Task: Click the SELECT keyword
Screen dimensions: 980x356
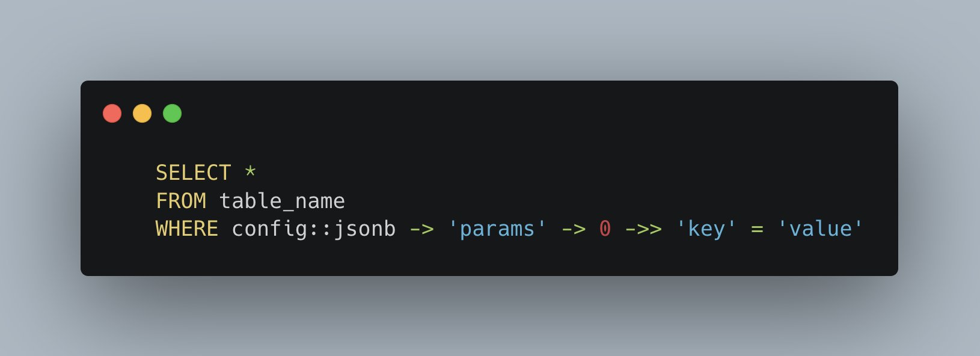Action: (193, 173)
